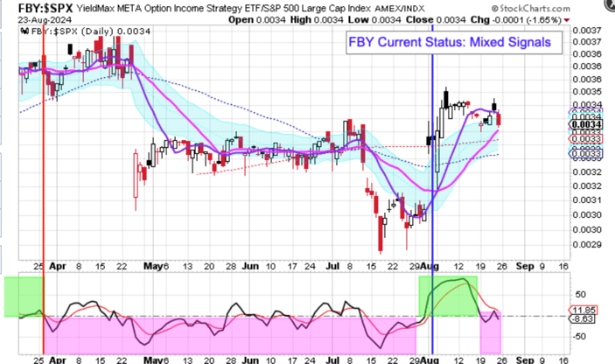
Task: Click the 11.85 indicator value label
Action: tap(584, 310)
